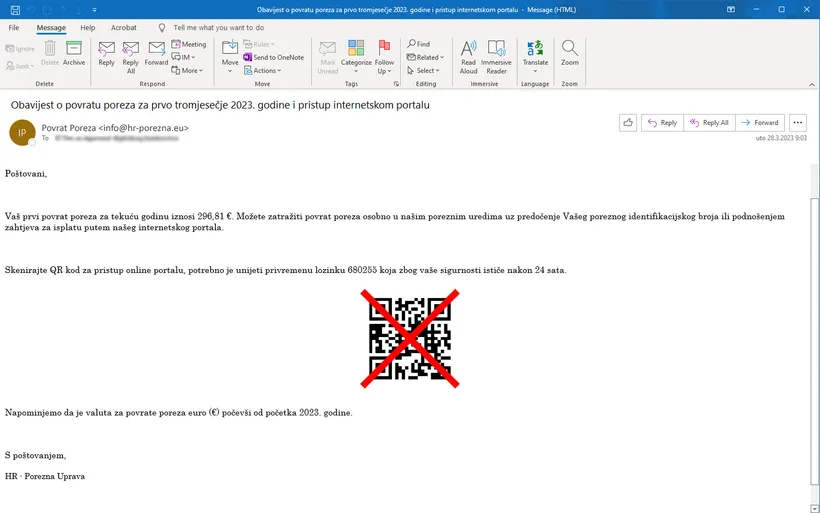Click sender name Povrat Poreza

point(69,128)
